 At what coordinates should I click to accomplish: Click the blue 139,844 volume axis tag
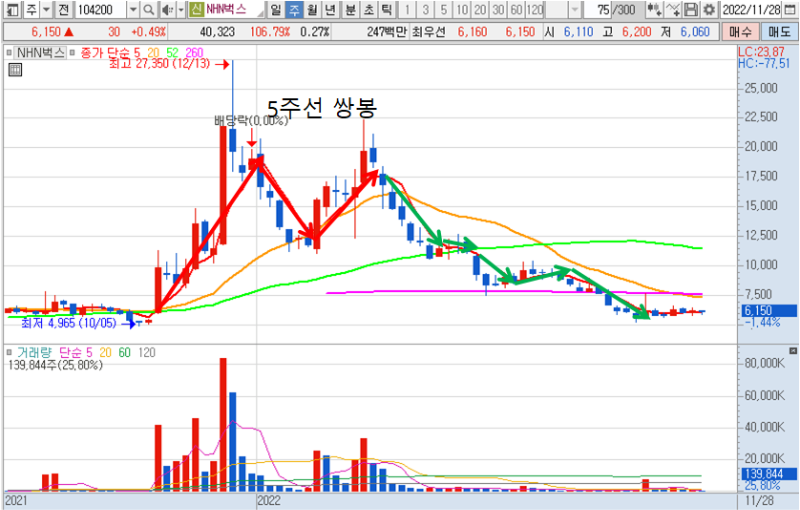click(x=769, y=474)
